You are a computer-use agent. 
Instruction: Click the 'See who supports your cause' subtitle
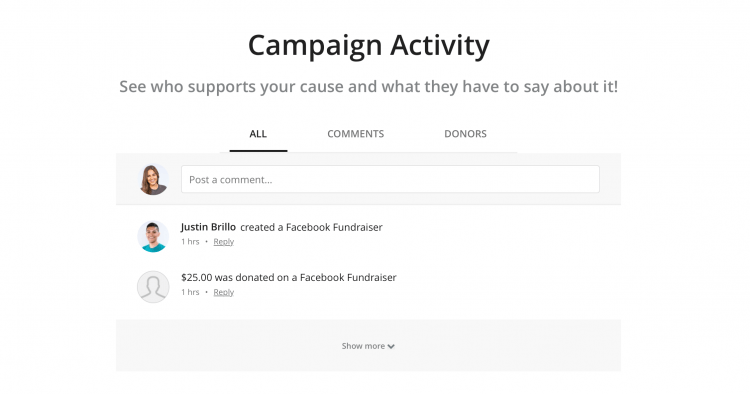coord(368,87)
